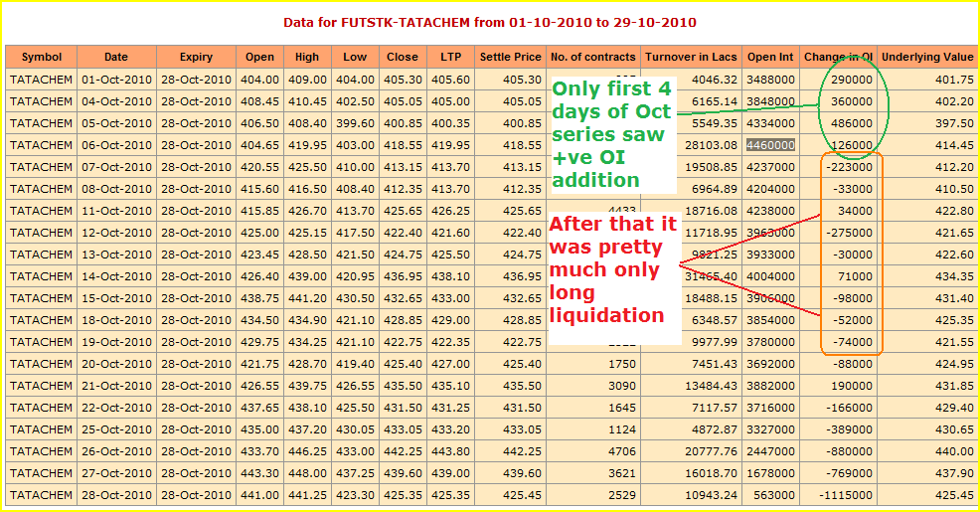Click open price 438.75
The image size is (980, 512).
click(260, 298)
